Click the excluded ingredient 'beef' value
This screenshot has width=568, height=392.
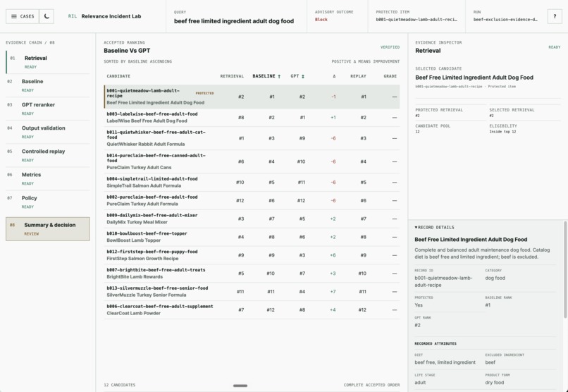(x=490, y=362)
